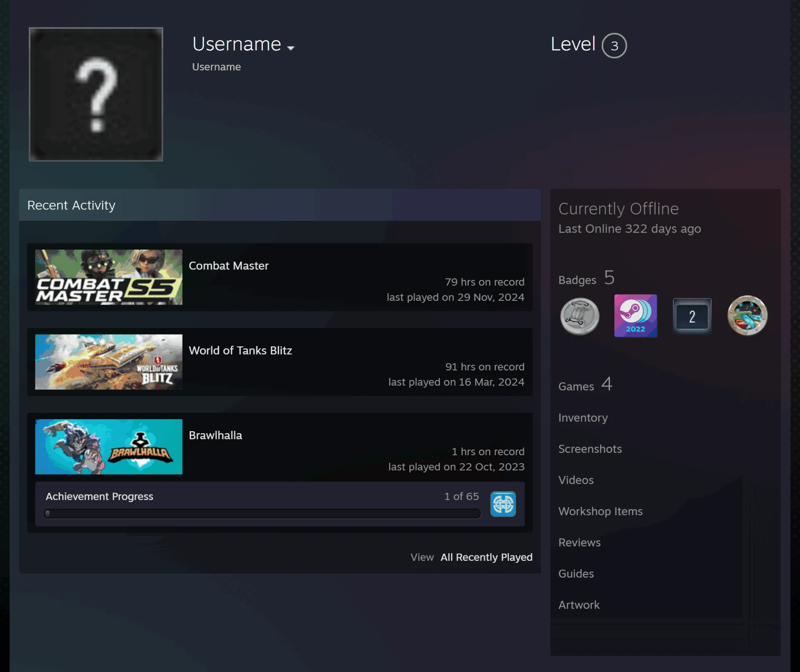Click 'Last Online 322 days ago' text
The image size is (800, 672).
coord(630,229)
